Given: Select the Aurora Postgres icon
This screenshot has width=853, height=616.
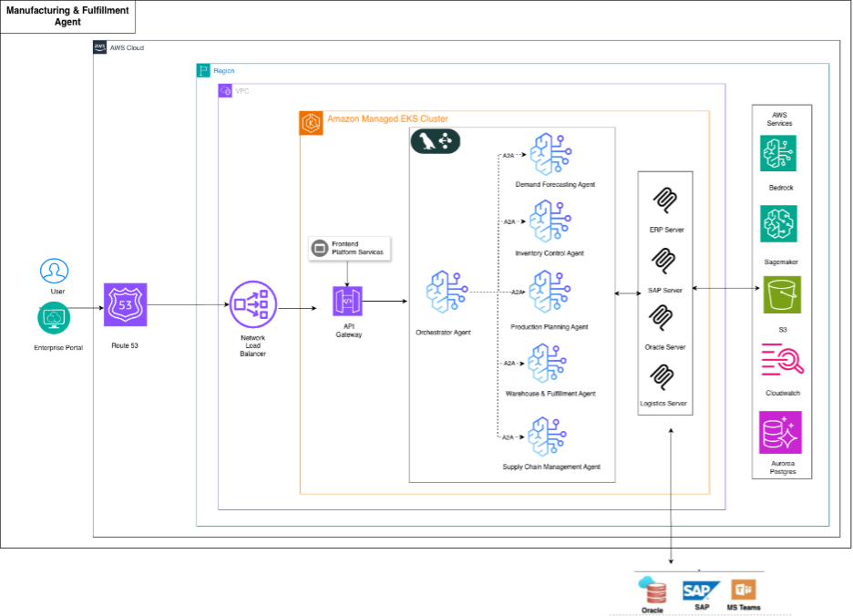Looking at the screenshot, I should [781, 433].
